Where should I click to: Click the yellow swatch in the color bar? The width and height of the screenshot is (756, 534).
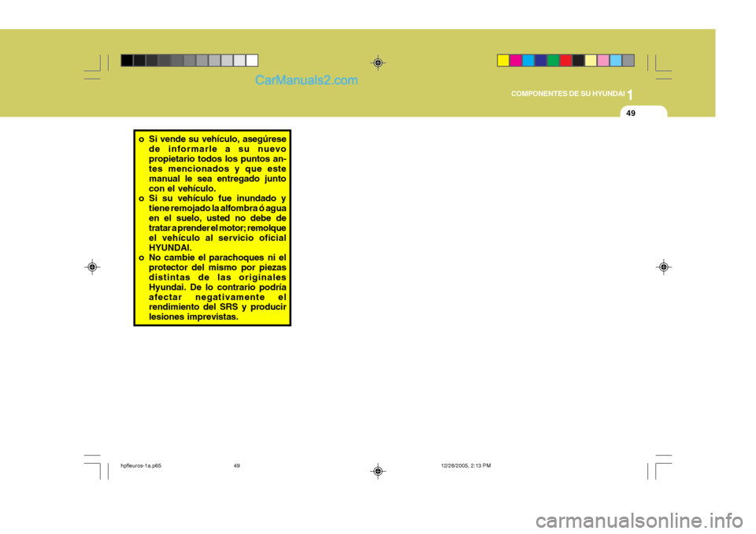click(503, 61)
